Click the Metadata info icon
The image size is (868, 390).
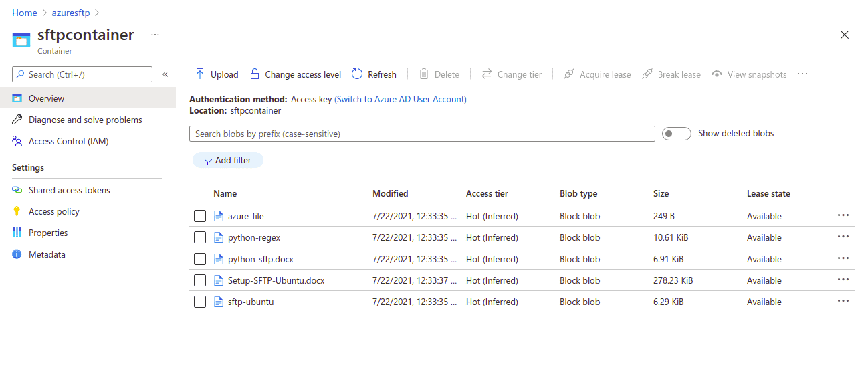tap(17, 254)
